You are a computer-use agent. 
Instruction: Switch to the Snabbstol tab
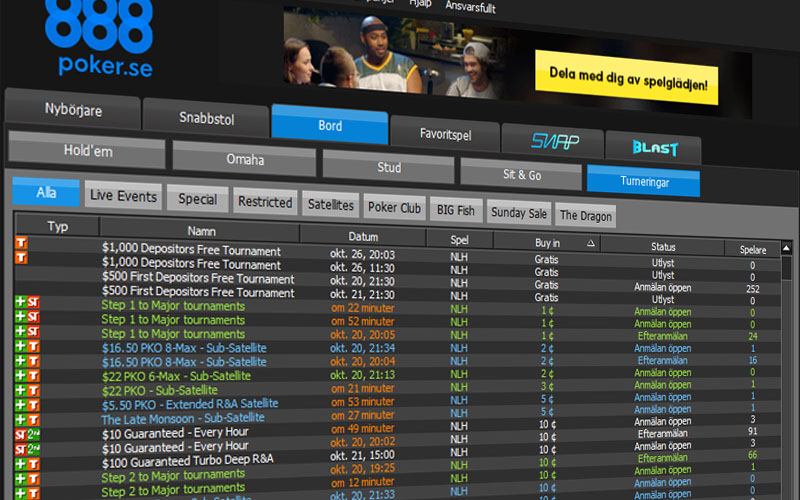[206, 118]
